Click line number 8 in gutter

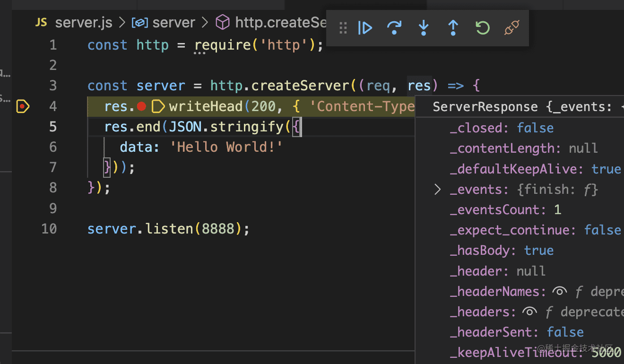pyautogui.click(x=53, y=188)
